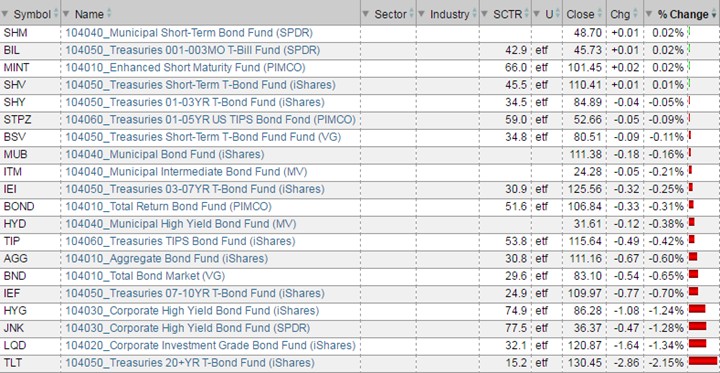Click sort arrows beside U column header

[x=558, y=14]
